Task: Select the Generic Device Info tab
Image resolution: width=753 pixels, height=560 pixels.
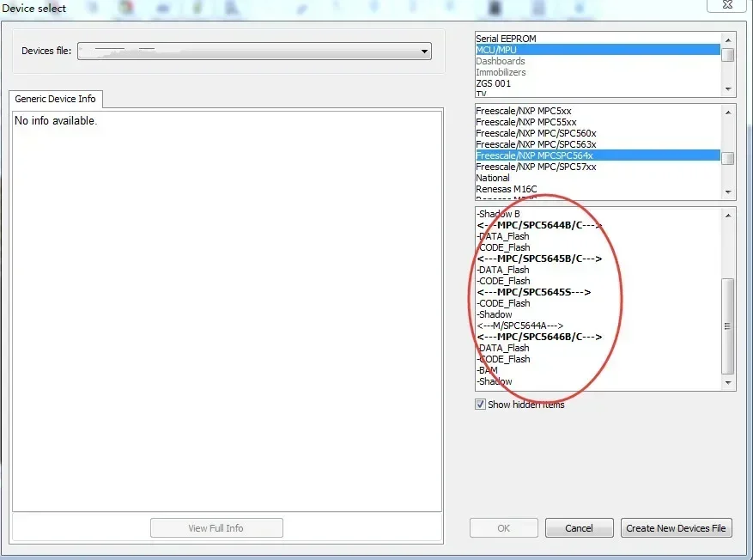Action: pos(55,99)
